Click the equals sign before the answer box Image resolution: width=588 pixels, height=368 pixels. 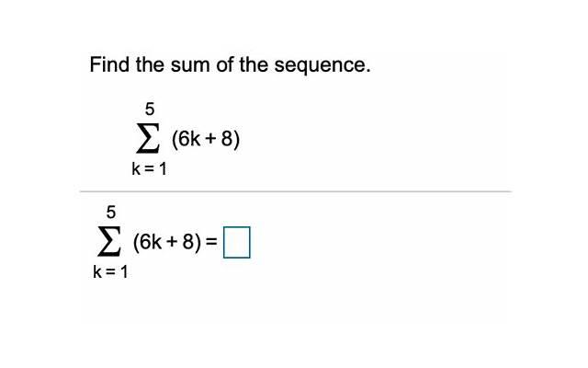click(211, 242)
